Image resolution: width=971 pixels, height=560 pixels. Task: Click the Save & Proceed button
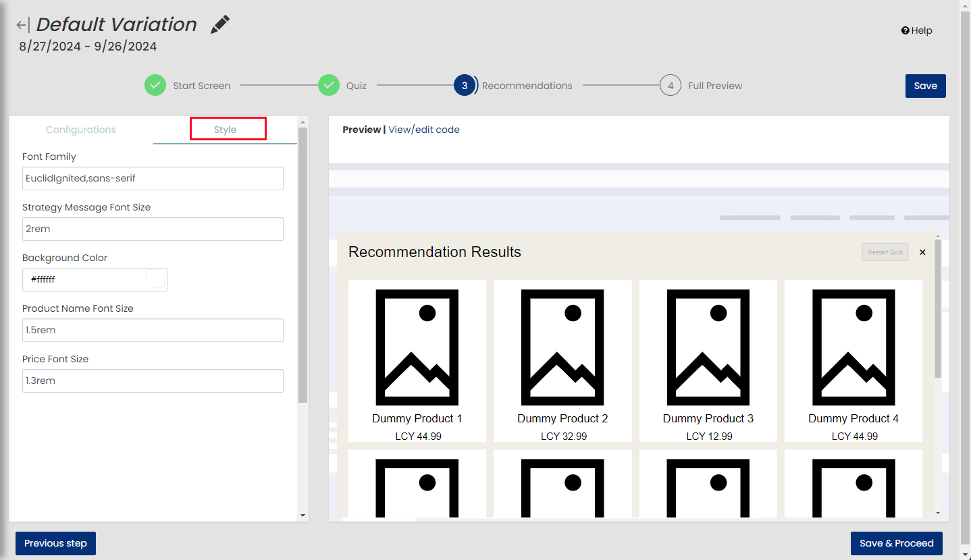(896, 543)
